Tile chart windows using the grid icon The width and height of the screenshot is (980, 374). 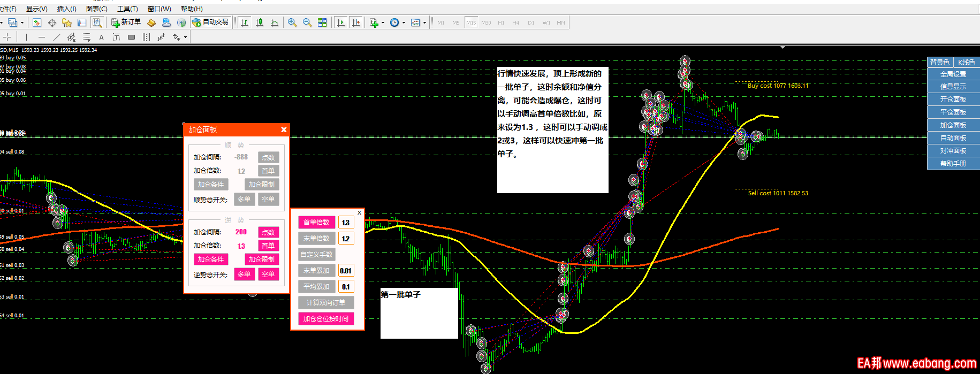click(322, 22)
